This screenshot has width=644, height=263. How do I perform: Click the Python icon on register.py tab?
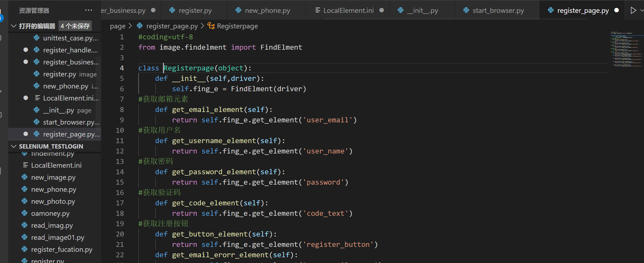tap(172, 10)
